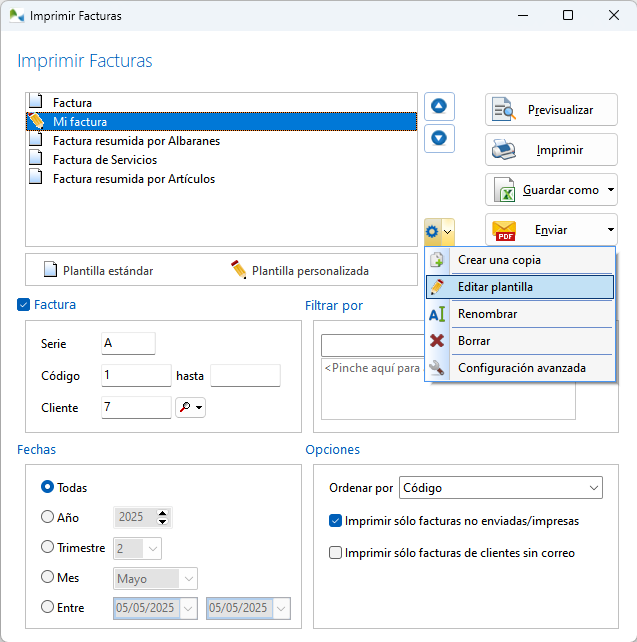Choose Editar plantilla from the menu
The image size is (637, 642).
point(495,287)
